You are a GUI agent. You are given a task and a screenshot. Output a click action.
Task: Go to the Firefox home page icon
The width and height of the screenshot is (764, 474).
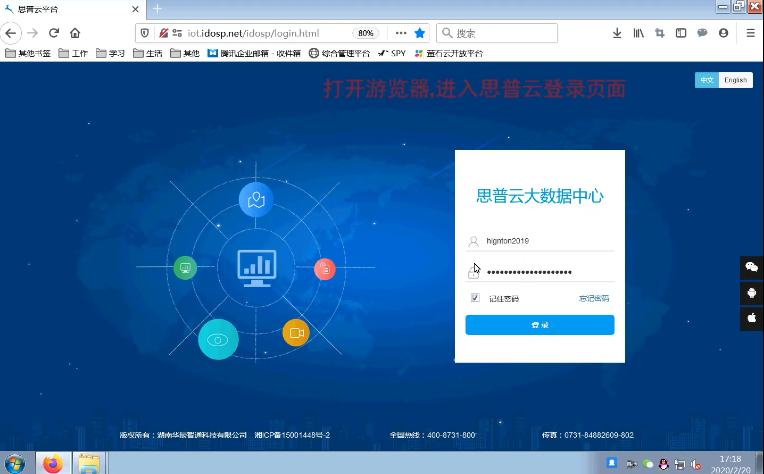click(75, 33)
